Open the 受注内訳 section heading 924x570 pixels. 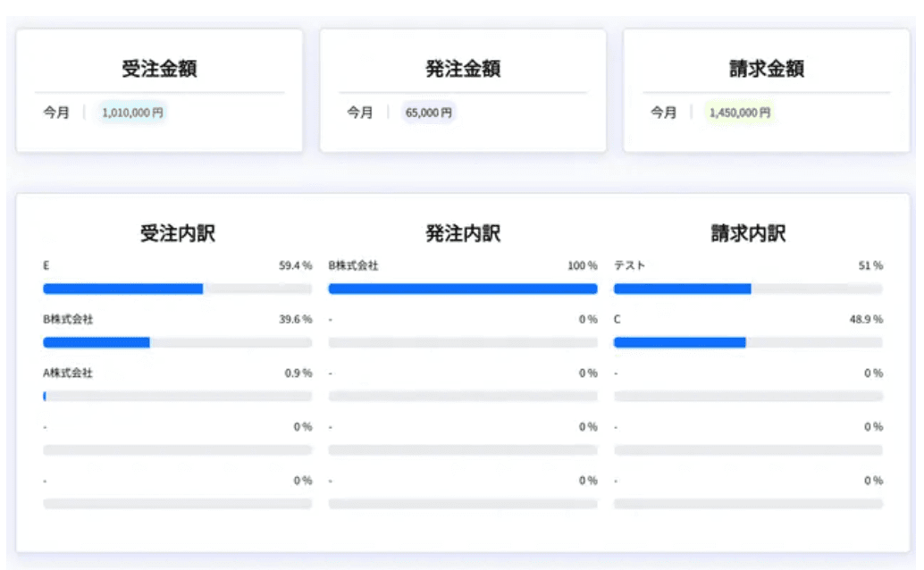click(177, 234)
